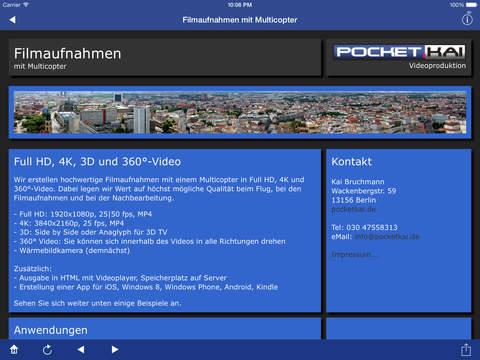Reload the page with refresh icon
Screen dimensions: 480x360
[x=47, y=350]
